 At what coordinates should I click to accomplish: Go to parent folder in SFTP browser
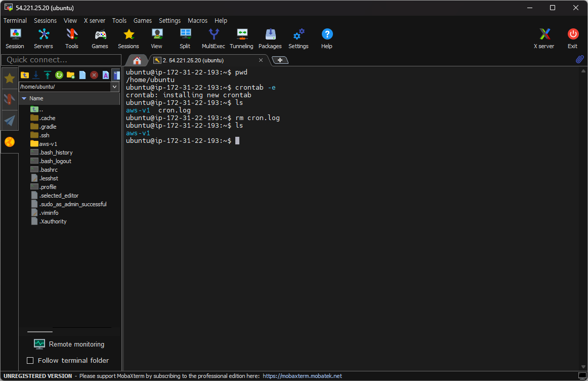pyautogui.click(x=25, y=75)
